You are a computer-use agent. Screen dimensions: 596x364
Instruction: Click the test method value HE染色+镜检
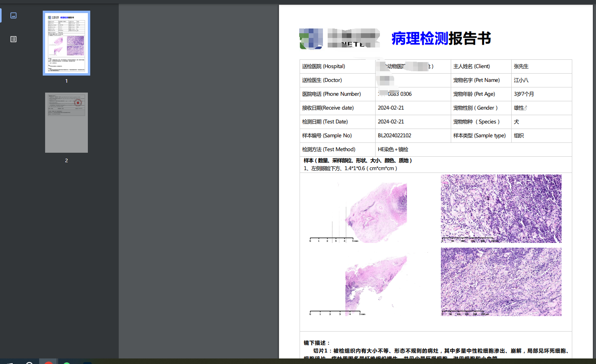coord(393,150)
